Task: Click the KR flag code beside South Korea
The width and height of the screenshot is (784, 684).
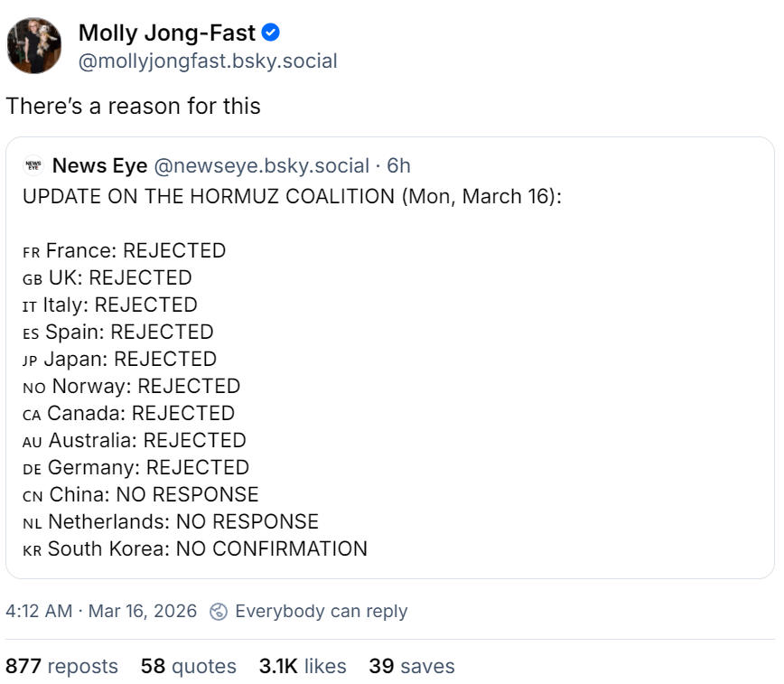Action: point(32,550)
